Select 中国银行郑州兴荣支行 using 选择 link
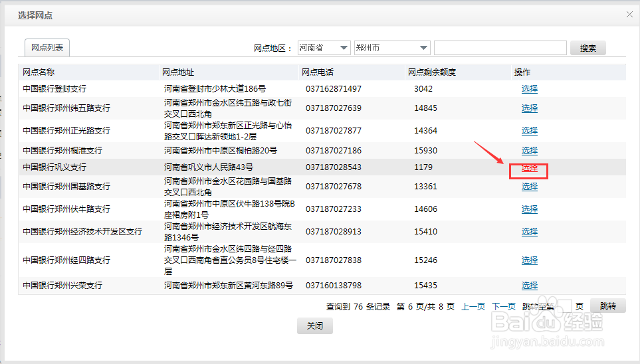 coord(530,285)
